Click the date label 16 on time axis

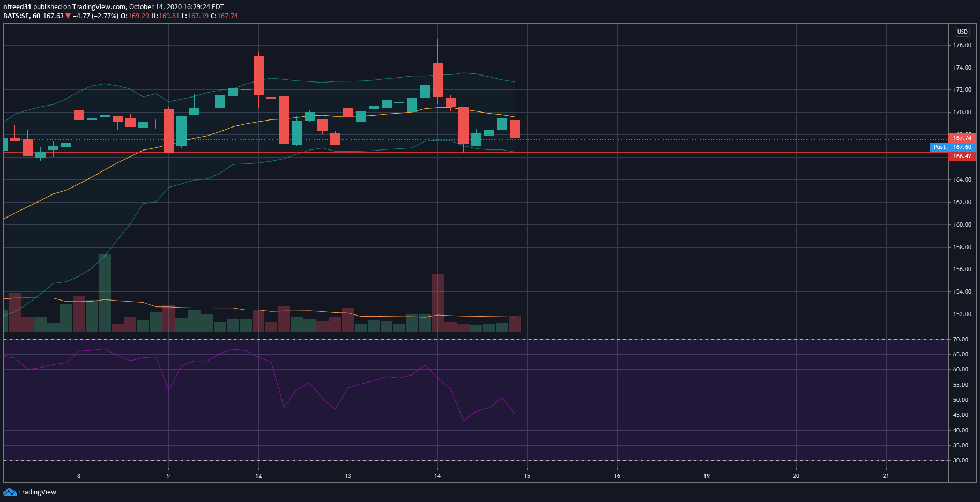617,476
